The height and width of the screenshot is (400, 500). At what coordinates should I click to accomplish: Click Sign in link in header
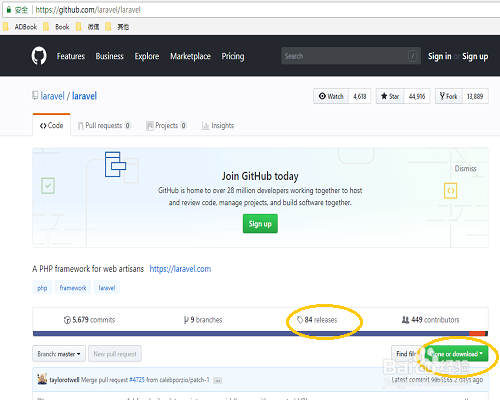439,56
